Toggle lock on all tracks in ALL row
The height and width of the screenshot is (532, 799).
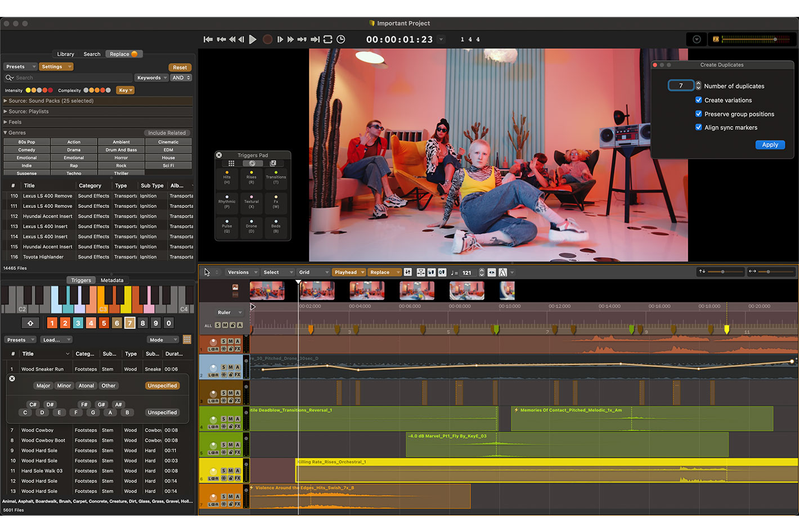232,325
